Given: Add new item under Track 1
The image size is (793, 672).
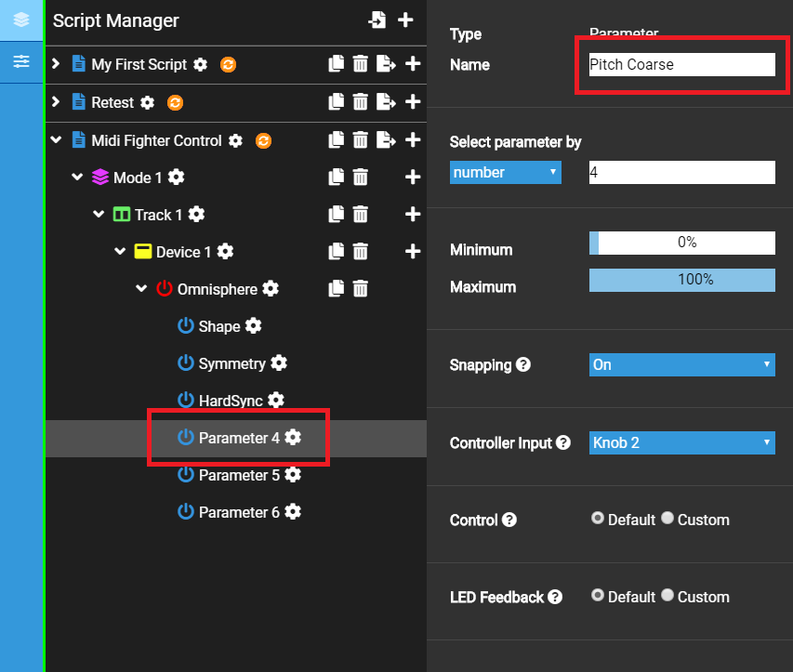Looking at the screenshot, I should coord(413,215).
